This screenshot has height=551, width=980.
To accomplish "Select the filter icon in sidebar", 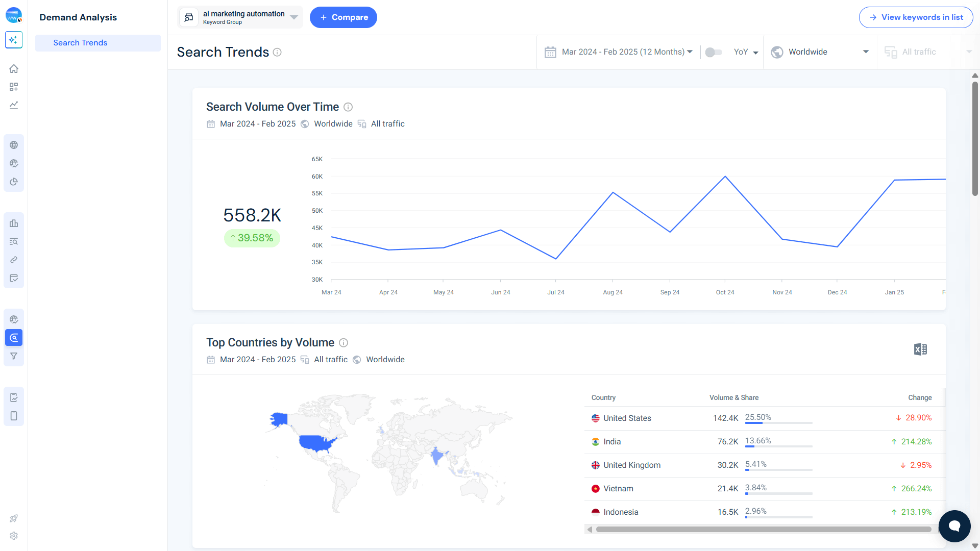I will click(x=13, y=356).
